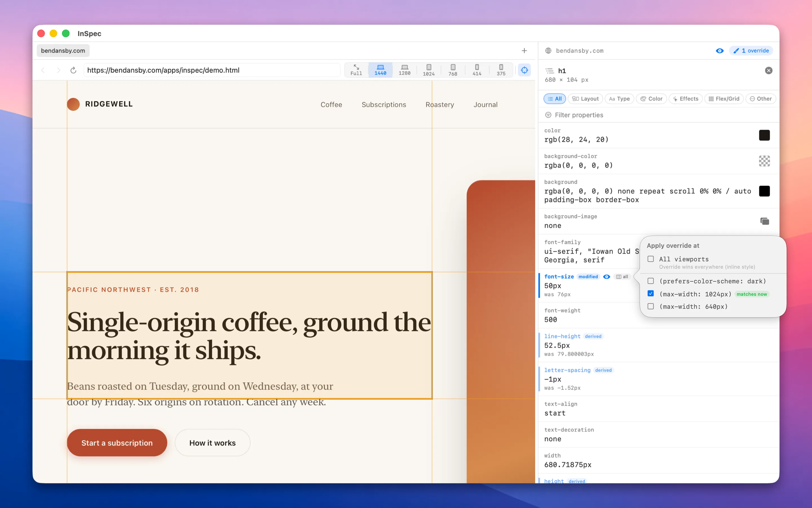Click the h1 element text icon

550,71
